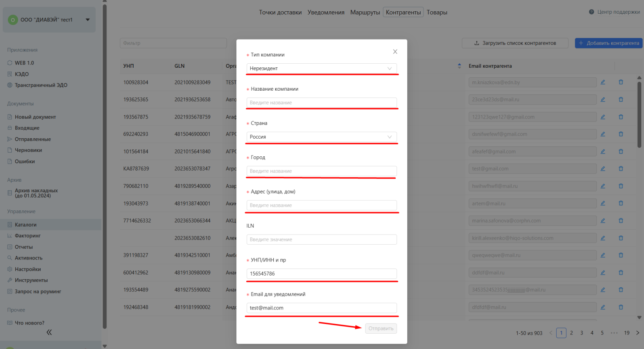
Task: Open the ООО ДИАВЭЙ organization switcher
Action: coord(49,20)
